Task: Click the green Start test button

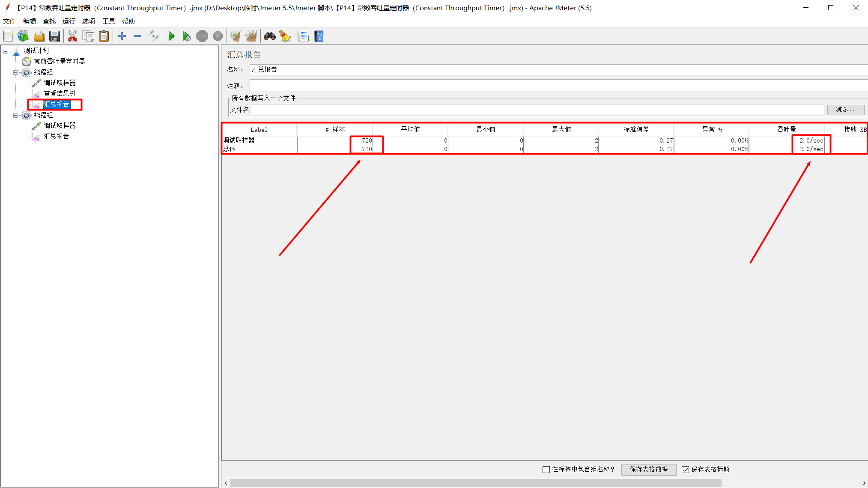Action: point(171,36)
